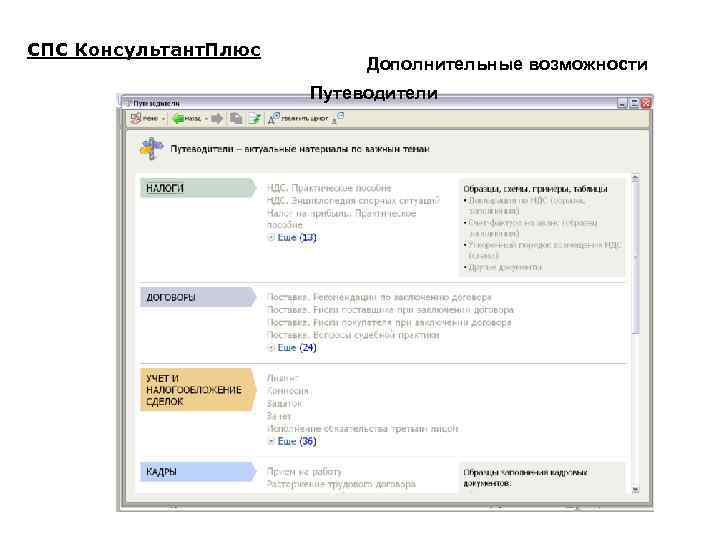Open the Назад history dropdown arrow

pyautogui.click(x=207, y=119)
